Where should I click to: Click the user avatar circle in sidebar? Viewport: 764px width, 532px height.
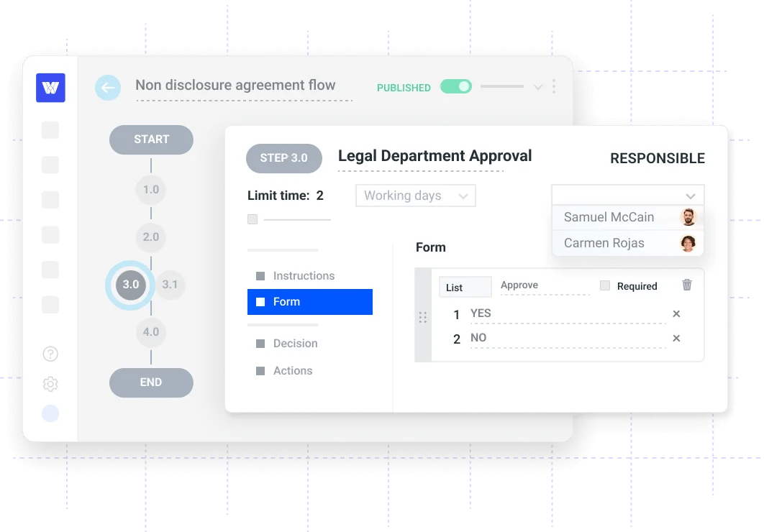pyautogui.click(x=50, y=413)
